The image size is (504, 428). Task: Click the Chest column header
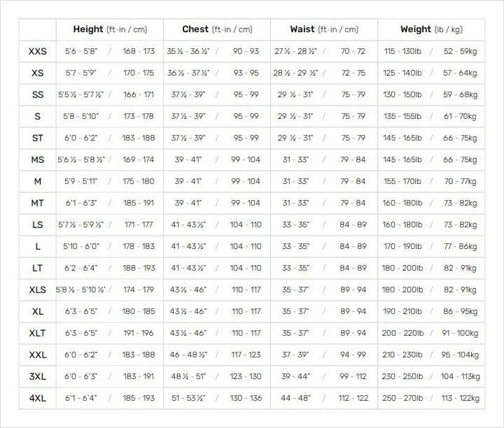click(216, 29)
